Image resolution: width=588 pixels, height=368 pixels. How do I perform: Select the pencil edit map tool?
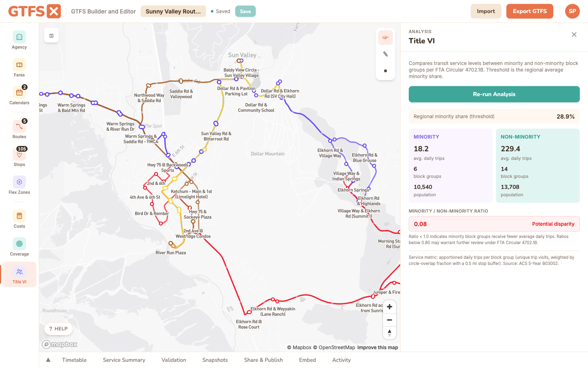385,54
